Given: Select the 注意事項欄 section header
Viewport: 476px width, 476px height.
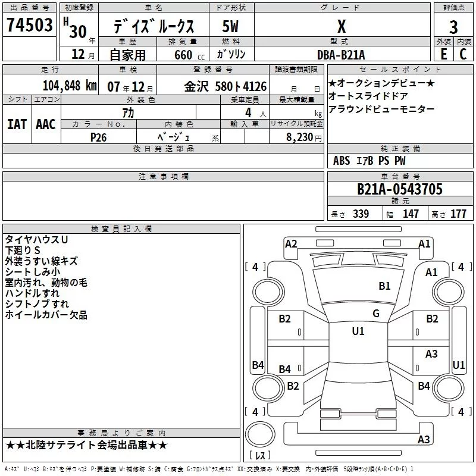Looking at the screenshot, I should [163, 176].
